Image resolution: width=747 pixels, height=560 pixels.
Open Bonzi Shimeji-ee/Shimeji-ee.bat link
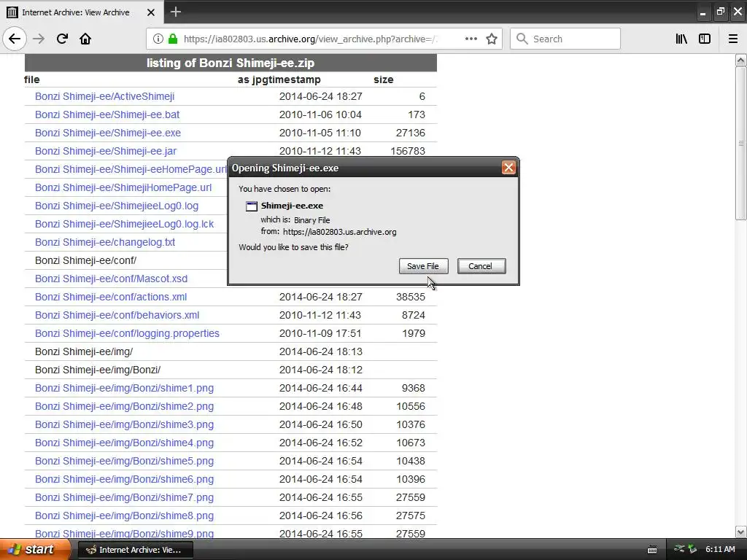pyautogui.click(x=107, y=114)
